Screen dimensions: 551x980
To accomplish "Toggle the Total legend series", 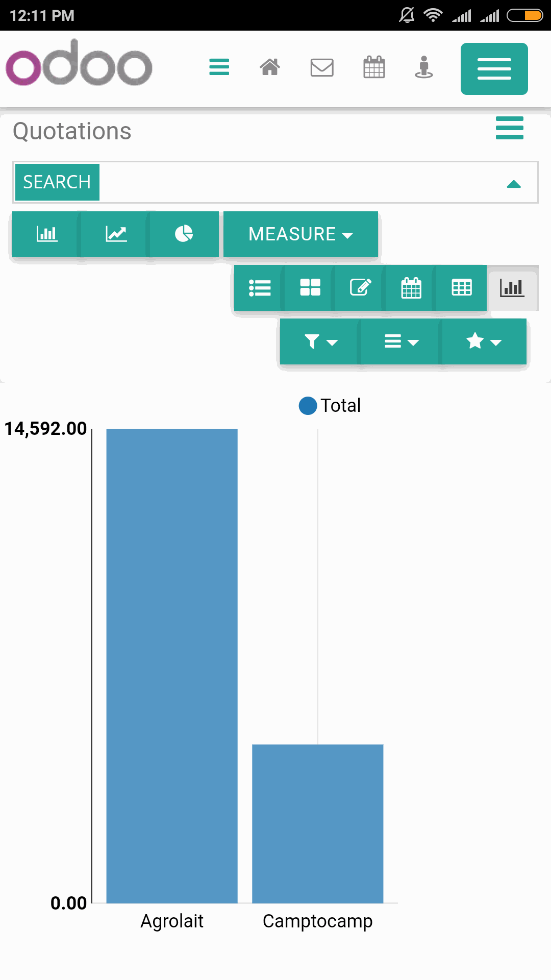I will [x=330, y=406].
